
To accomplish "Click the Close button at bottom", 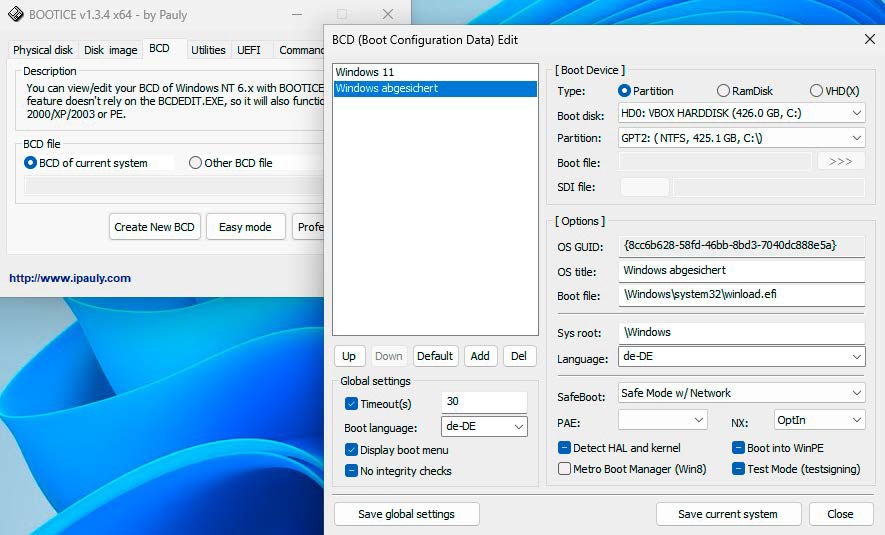I will tap(840, 514).
